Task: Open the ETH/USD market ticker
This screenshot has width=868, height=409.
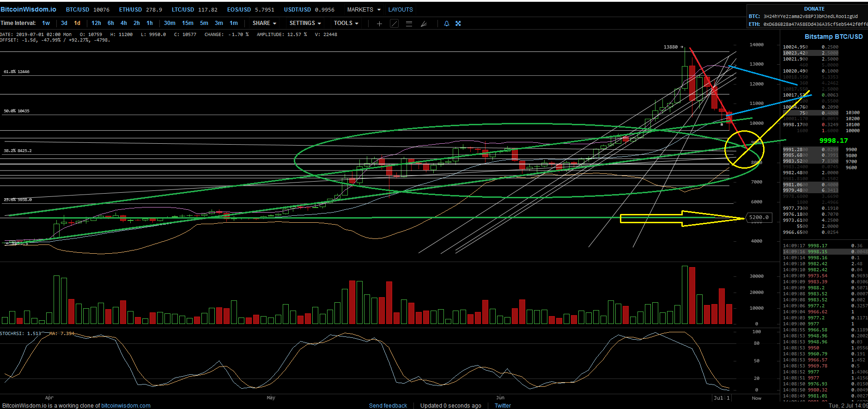Action: point(140,10)
